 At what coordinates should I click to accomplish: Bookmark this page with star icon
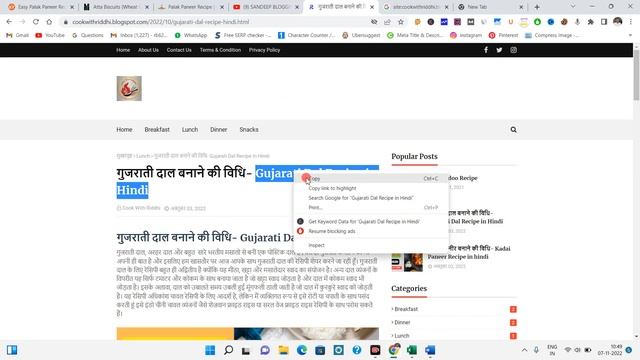(401, 22)
